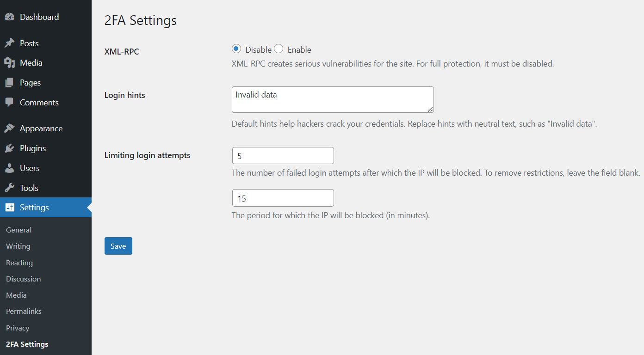Open the Permalinks settings submenu item
Viewport: 644px width, 355px height.
coord(24,312)
